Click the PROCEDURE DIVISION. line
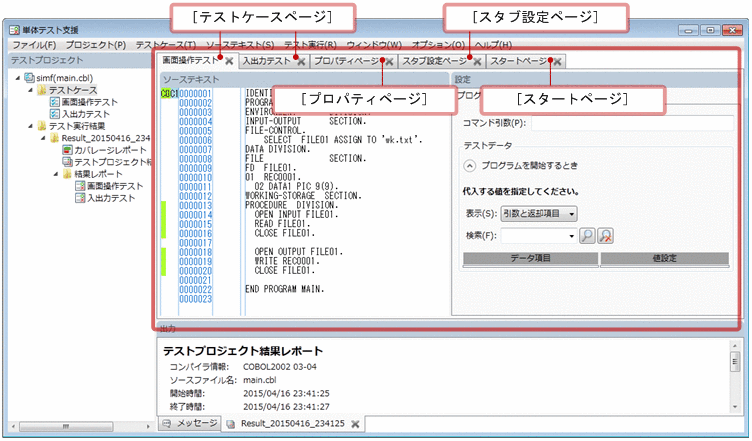The image size is (752, 441). [x=292, y=206]
